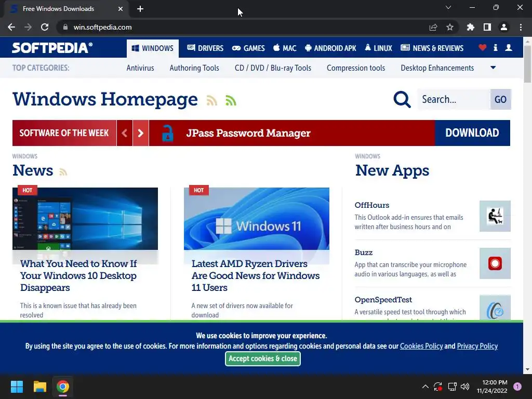
Task: Show next software of the week
Action: click(141, 133)
